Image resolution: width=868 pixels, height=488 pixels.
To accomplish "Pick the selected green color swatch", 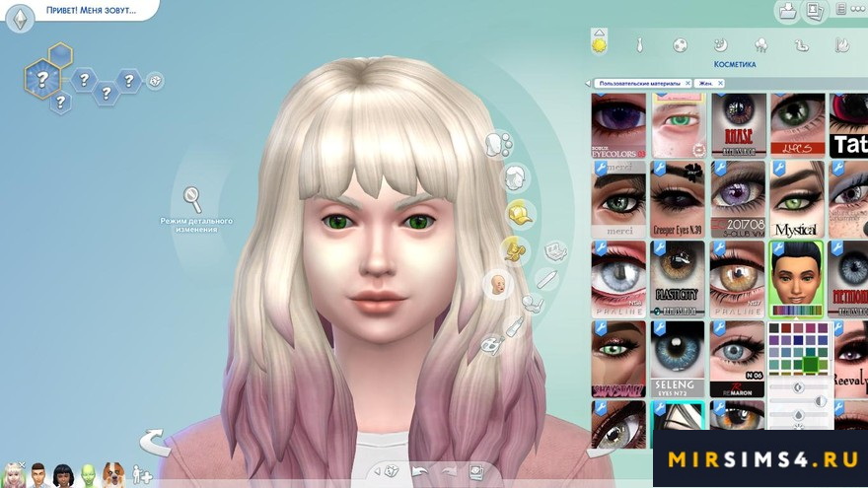I will coord(810,364).
